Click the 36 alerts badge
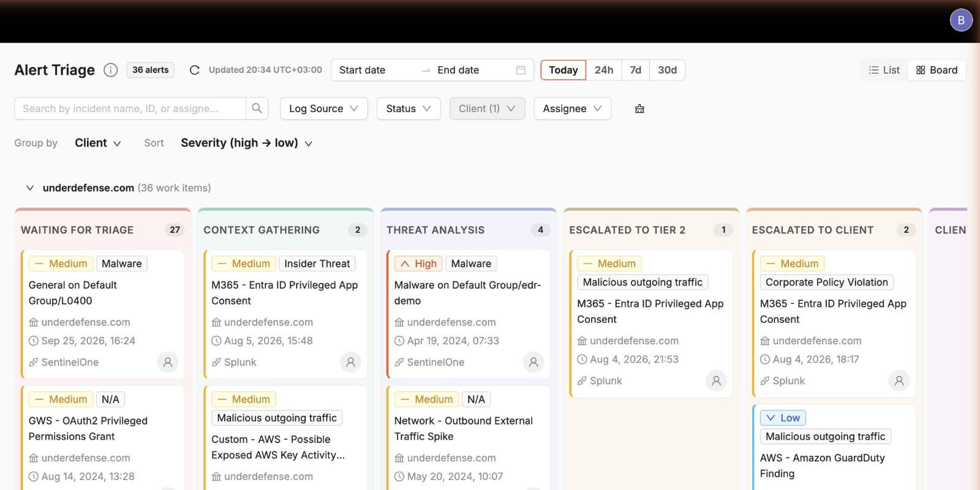 coord(150,70)
